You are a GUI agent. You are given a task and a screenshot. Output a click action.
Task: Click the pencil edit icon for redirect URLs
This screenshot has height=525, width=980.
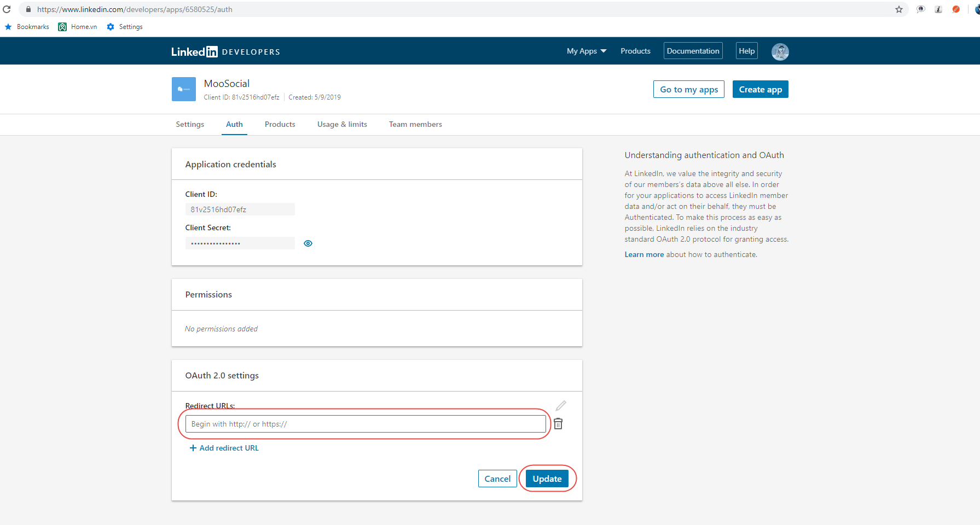coord(561,405)
